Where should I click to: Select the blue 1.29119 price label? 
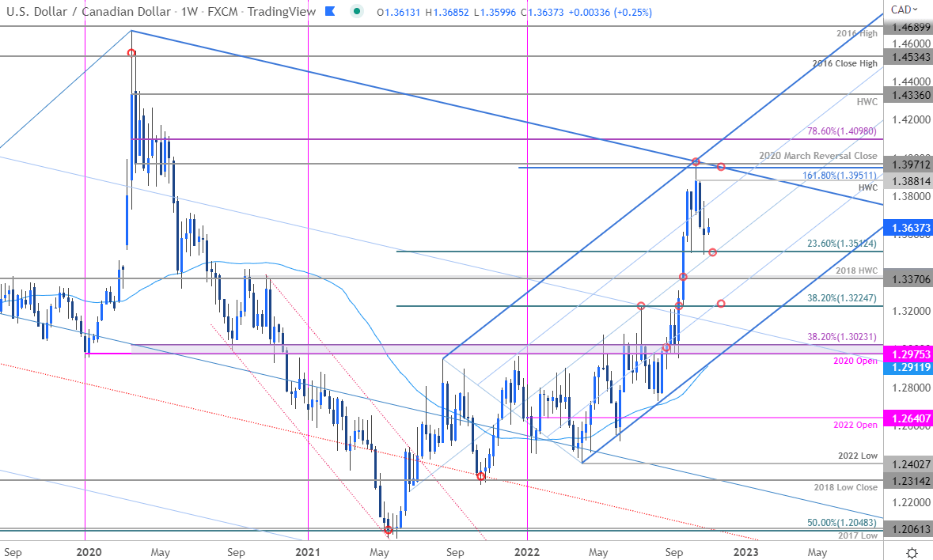pos(908,367)
